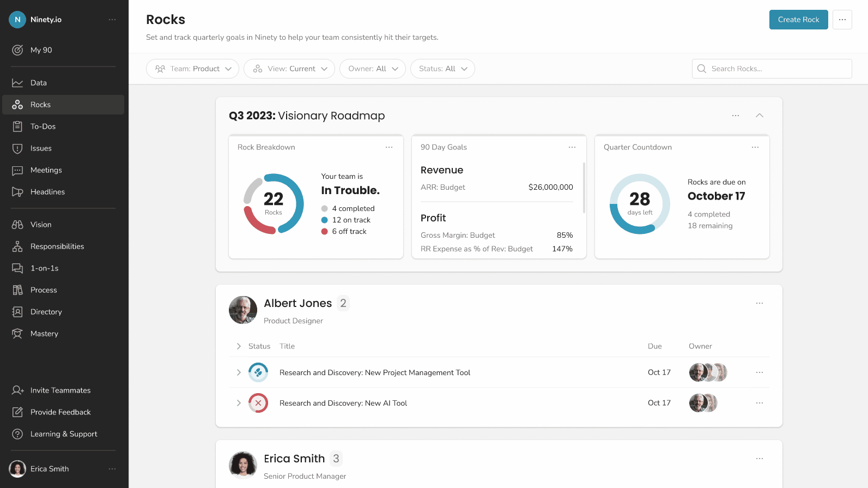Click the Issues shield icon
The image size is (868, 488).
click(17, 148)
